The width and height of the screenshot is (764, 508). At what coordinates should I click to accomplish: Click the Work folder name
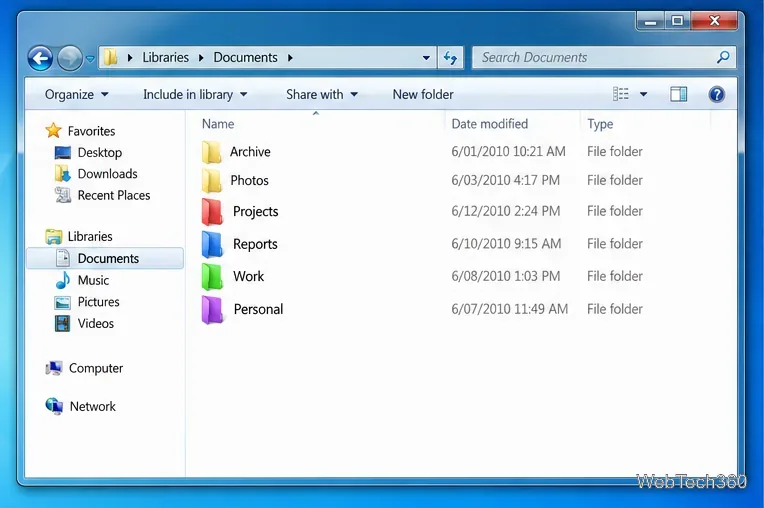point(248,277)
